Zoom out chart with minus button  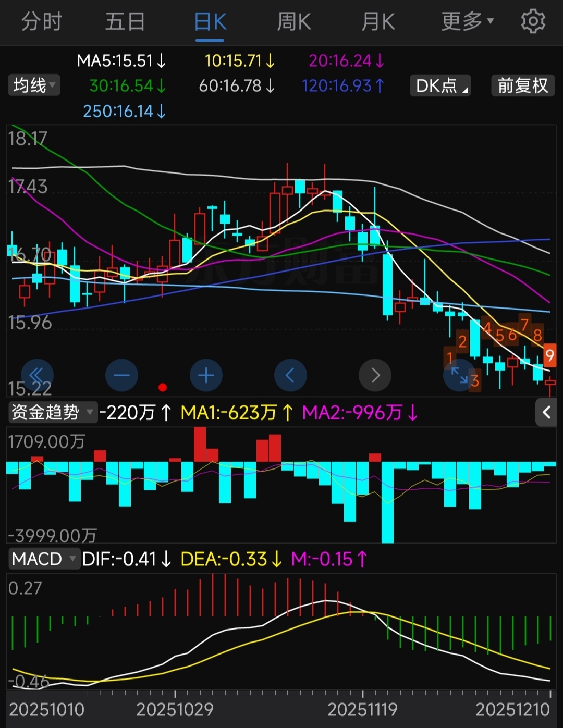[121, 375]
